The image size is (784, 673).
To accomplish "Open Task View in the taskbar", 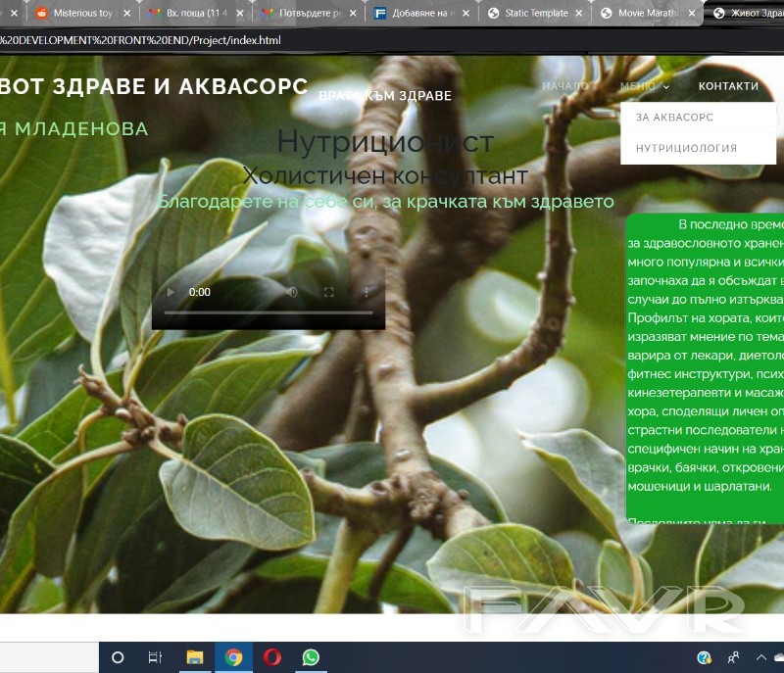I will (155, 657).
